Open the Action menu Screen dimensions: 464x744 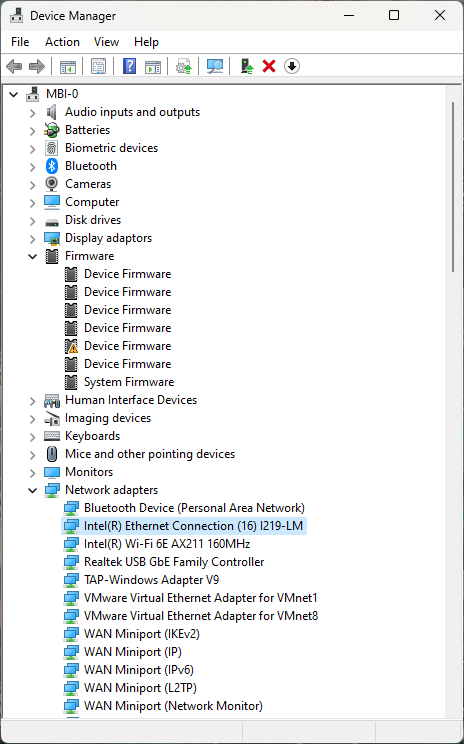pos(62,42)
